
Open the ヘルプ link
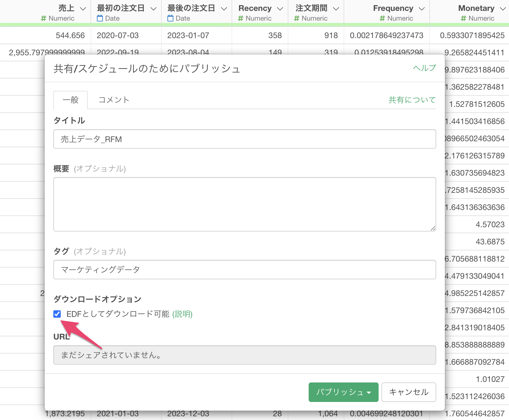424,68
